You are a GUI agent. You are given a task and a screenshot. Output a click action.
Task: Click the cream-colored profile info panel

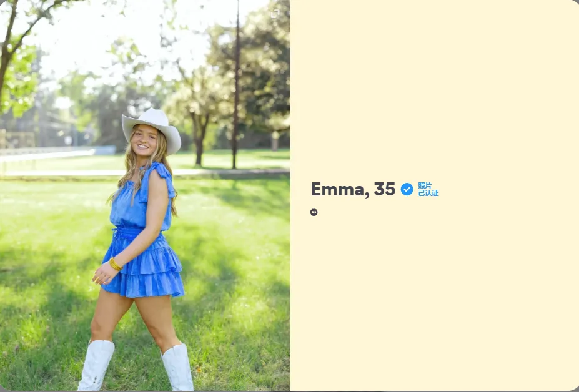(x=434, y=195)
